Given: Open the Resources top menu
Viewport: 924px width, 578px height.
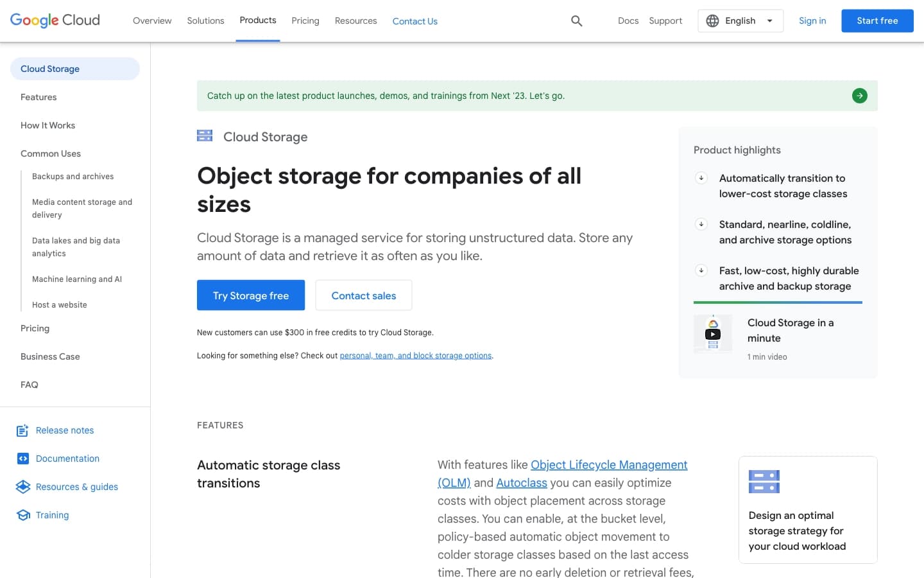Looking at the screenshot, I should pyautogui.click(x=355, y=21).
